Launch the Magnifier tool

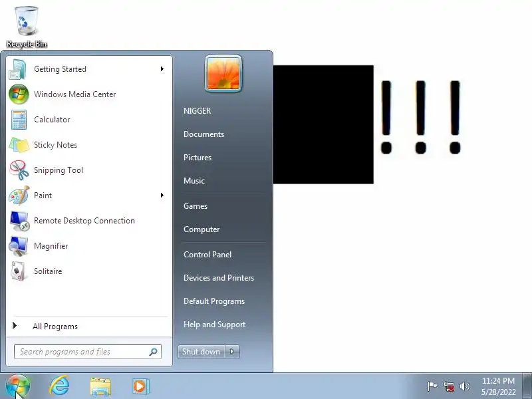pyautogui.click(x=89, y=246)
